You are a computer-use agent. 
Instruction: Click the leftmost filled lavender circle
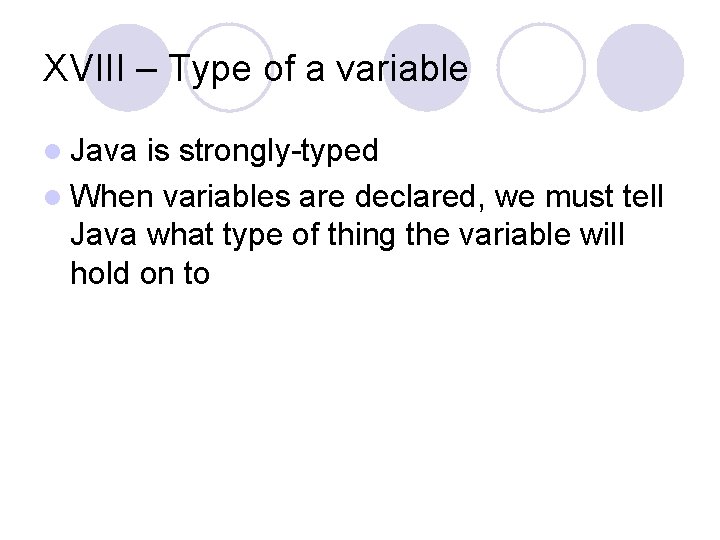tap(128, 67)
